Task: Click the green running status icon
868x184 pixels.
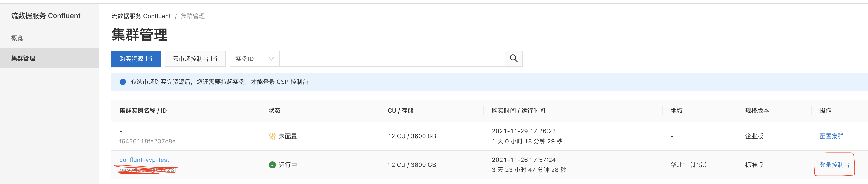Action: [272, 165]
